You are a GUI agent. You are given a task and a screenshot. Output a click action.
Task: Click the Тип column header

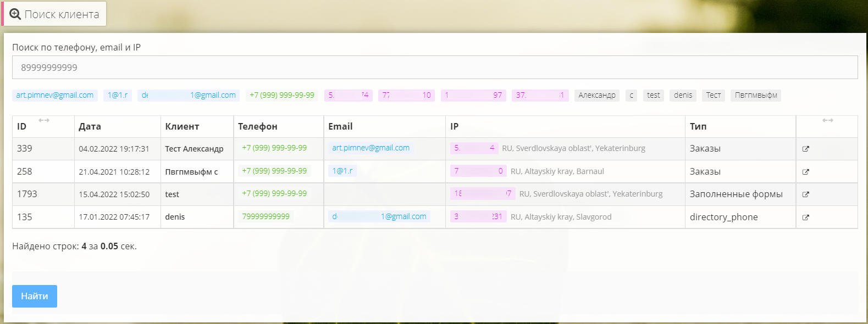pyautogui.click(x=698, y=127)
